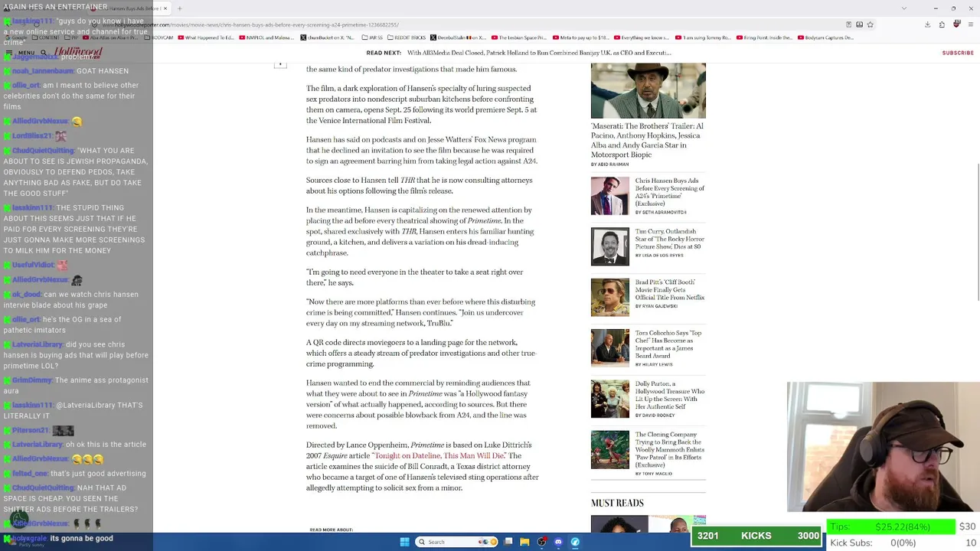This screenshot has width=980, height=551.
Task: Open the Windows Start menu
Action: click(x=405, y=542)
